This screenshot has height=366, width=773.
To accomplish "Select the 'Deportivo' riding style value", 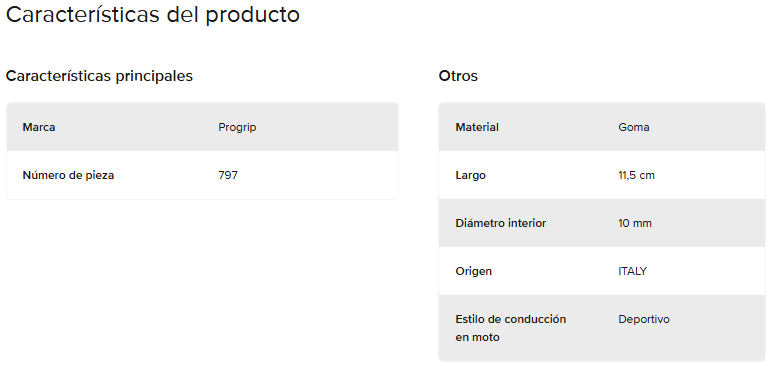I will pyautogui.click(x=644, y=319).
